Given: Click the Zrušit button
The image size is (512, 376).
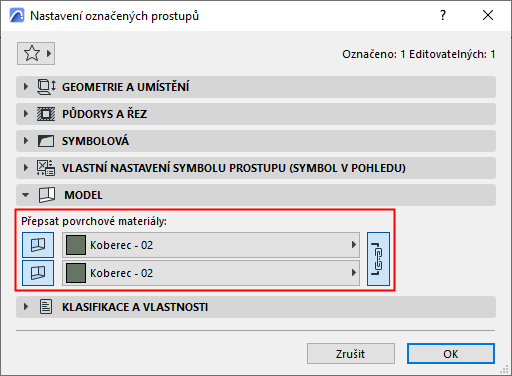Looking at the screenshot, I should pos(351,354).
